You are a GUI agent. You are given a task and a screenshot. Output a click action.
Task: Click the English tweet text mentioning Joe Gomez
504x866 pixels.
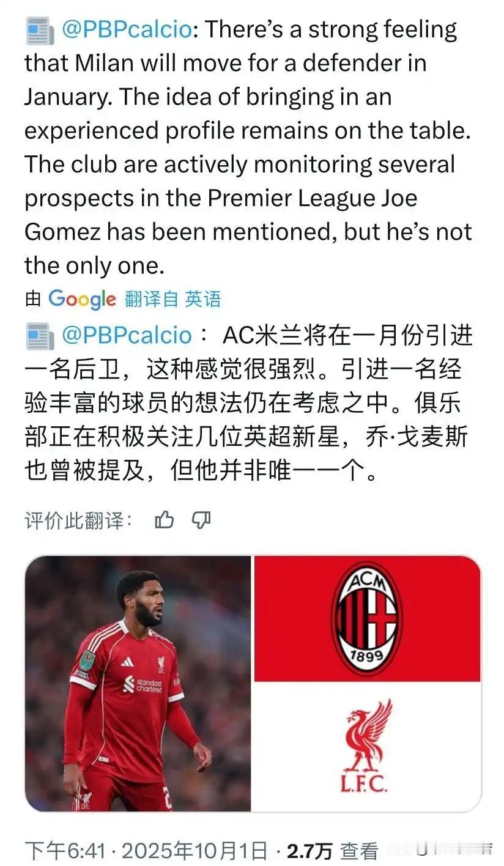[248, 147]
